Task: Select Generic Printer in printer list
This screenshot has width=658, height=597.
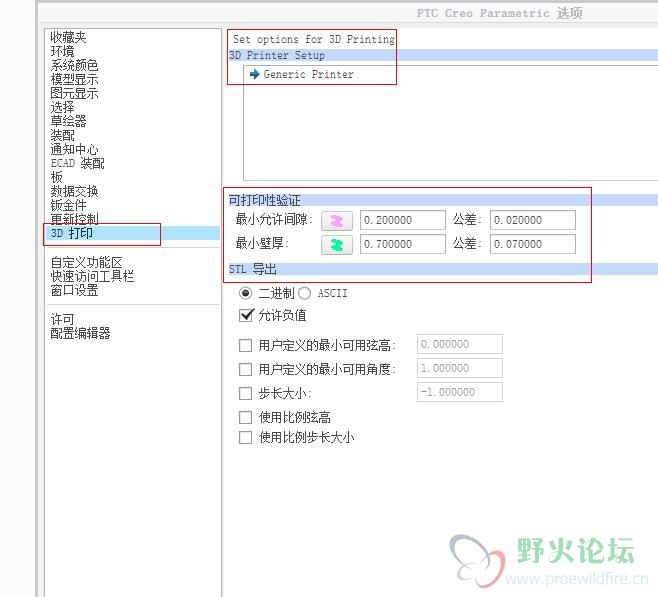Action: click(x=308, y=74)
